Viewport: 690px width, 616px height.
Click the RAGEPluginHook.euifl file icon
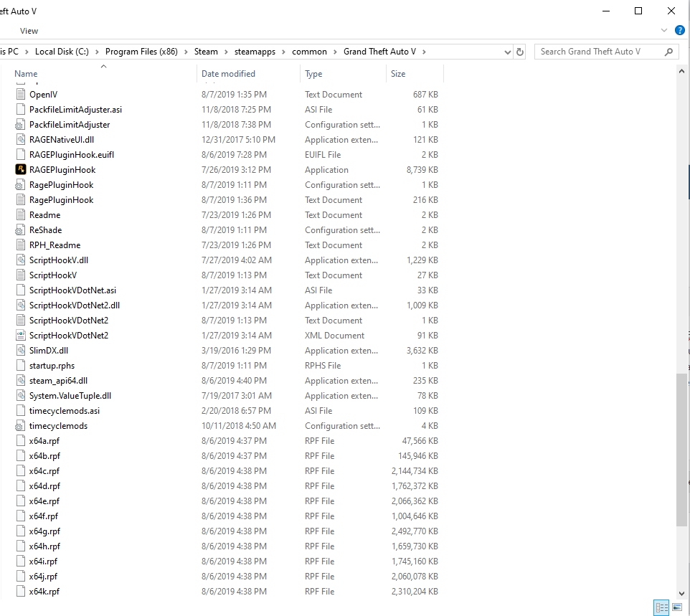pos(20,154)
